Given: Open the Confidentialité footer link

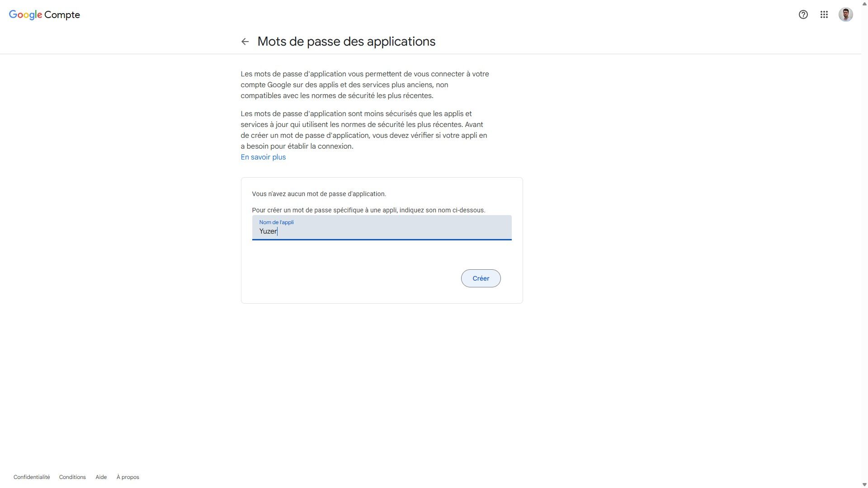Looking at the screenshot, I should (x=32, y=477).
